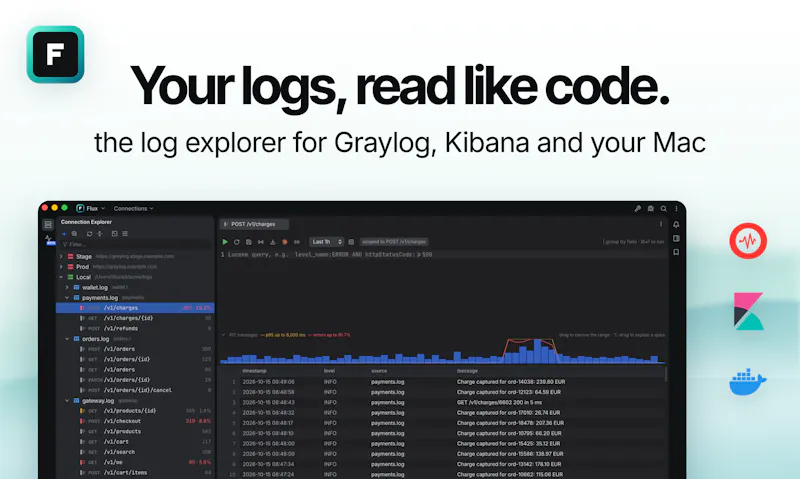Open the query tab kebab options menu
The width and height of the screenshot is (800, 479).
[x=661, y=224]
